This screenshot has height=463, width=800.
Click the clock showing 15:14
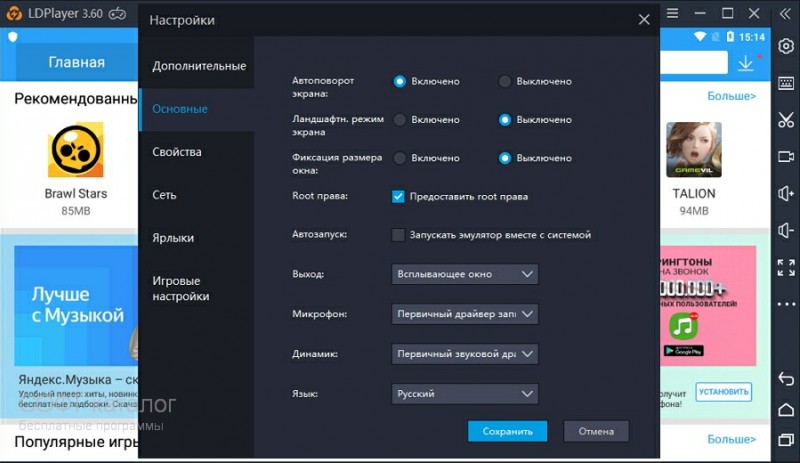[752, 37]
